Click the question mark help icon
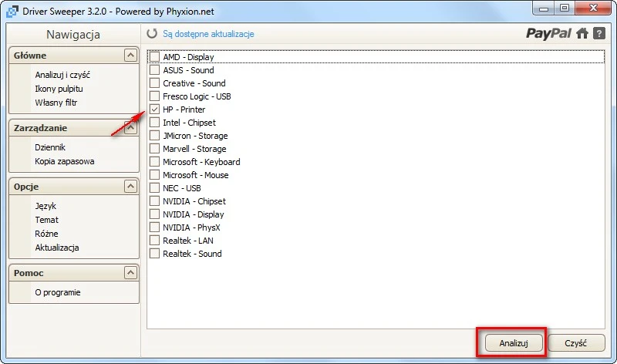This screenshot has width=617, height=364. coord(598,33)
